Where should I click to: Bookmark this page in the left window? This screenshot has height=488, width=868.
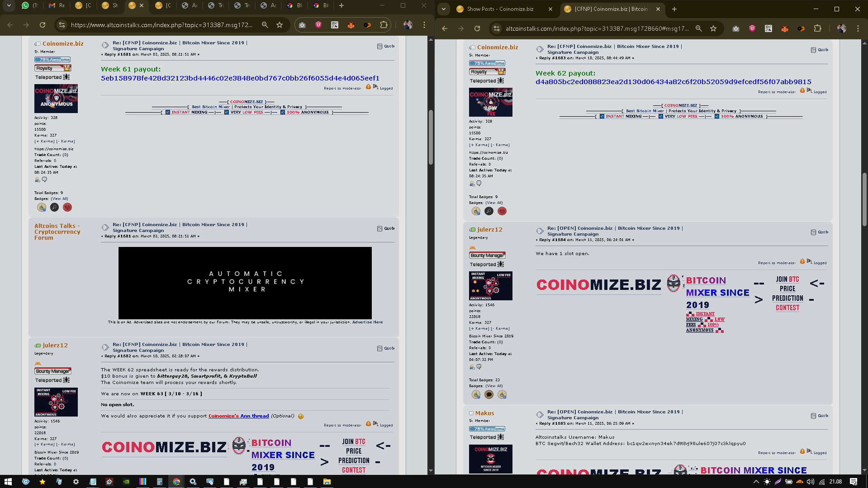[x=280, y=25]
